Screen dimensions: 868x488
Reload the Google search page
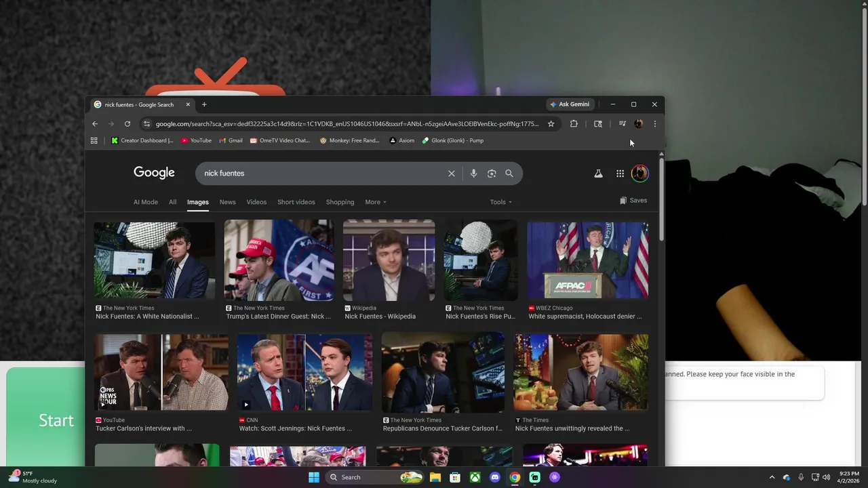(127, 124)
